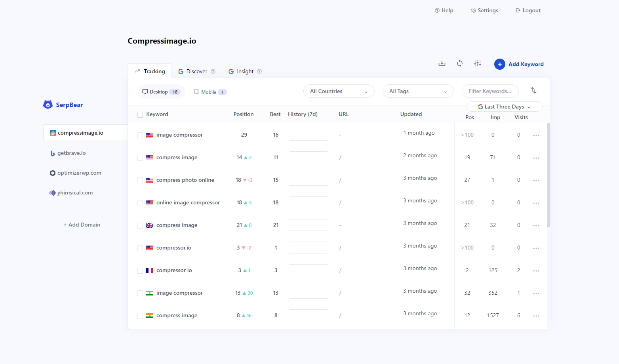Open options menu for compressor.io row

point(536,248)
